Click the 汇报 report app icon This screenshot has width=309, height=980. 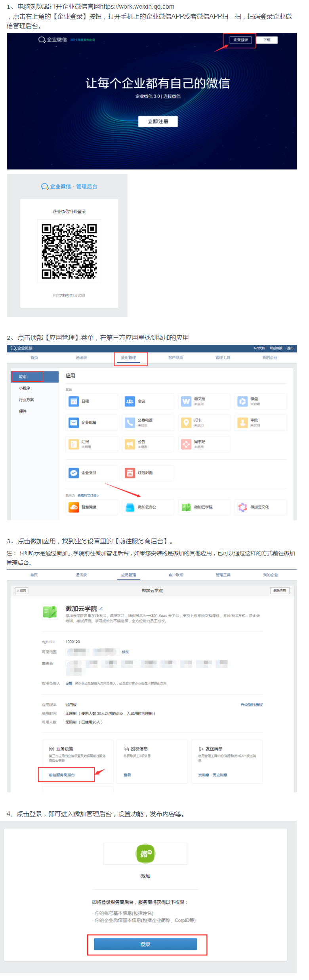(74, 444)
